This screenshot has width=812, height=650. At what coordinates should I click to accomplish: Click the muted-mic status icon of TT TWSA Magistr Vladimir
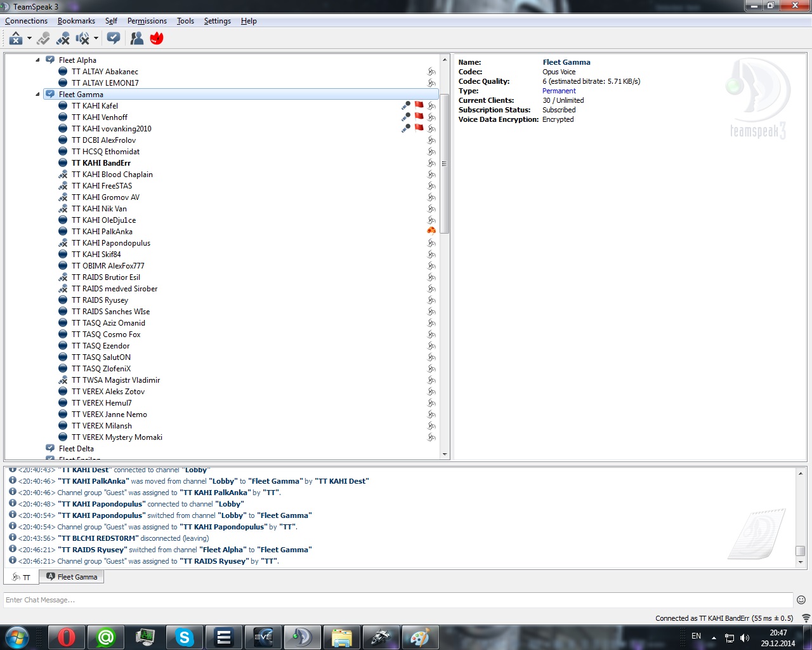(x=63, y=380)
